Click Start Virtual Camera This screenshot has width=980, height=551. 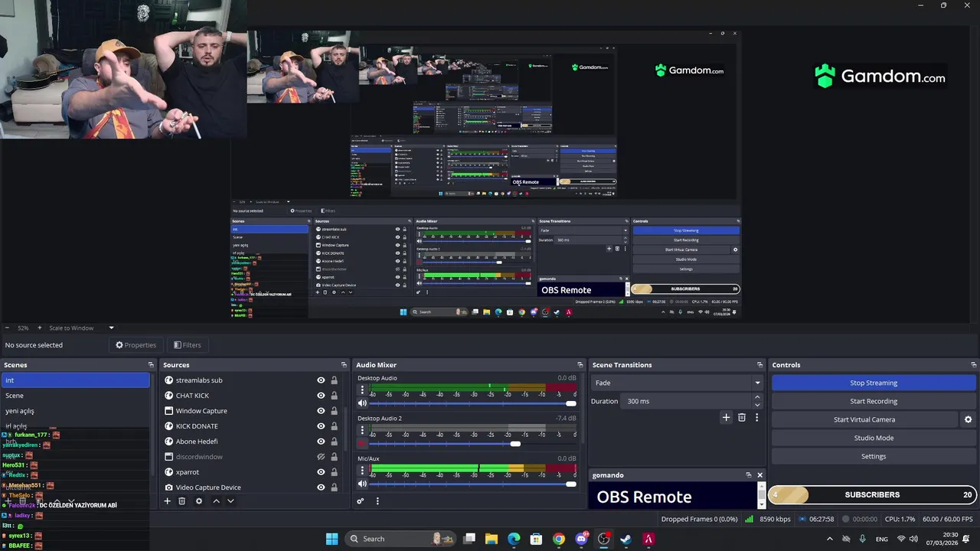(864, 419)
